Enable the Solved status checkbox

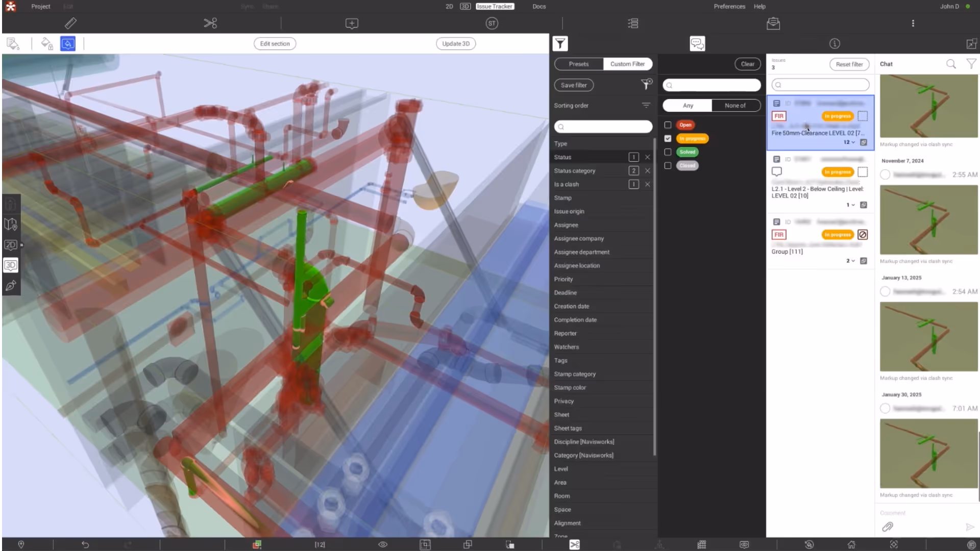click(668, 152)
